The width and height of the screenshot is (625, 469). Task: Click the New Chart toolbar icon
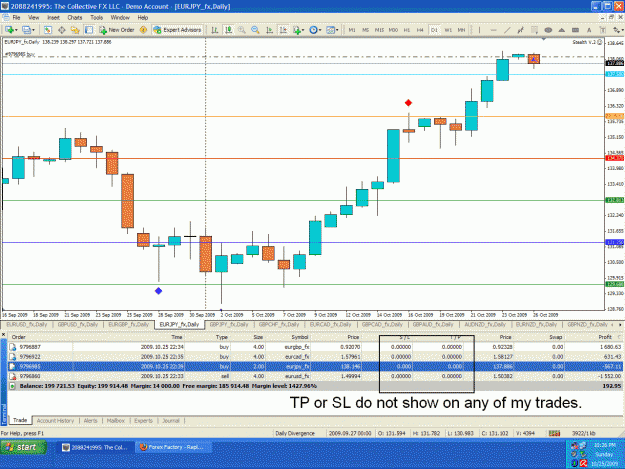[9, 30]
